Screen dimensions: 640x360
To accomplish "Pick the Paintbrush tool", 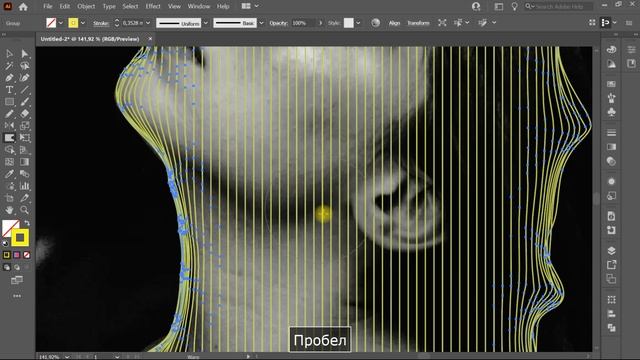I will (x=24, y=102).
